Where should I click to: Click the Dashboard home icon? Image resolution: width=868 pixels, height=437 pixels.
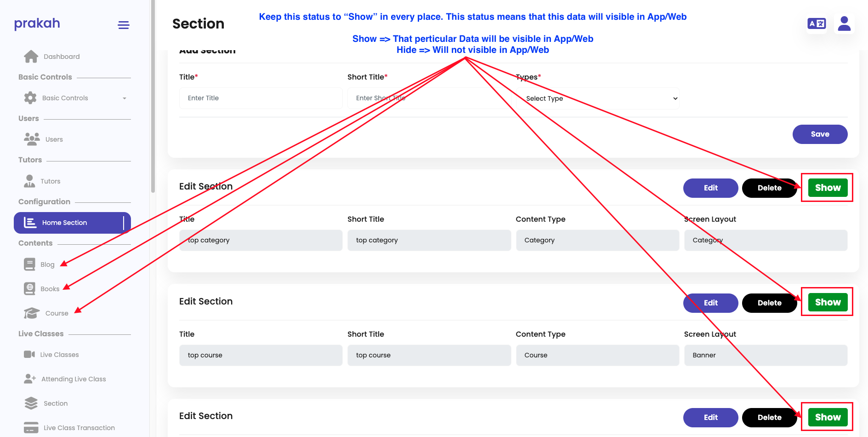coord(31,57)
